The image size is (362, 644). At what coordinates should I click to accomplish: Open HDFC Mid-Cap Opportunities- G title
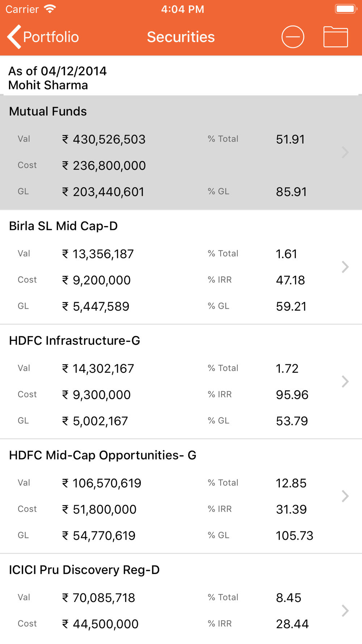pos(102,455)
